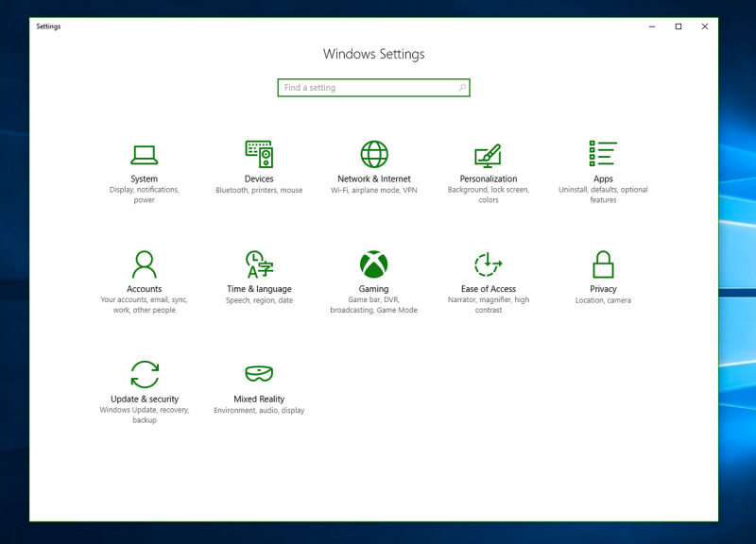Image resolution: width=756 pixels, height=544 pixels.
Task: Click 'Bluetooth, printers, mouse' description
Action: pos(259,191)
